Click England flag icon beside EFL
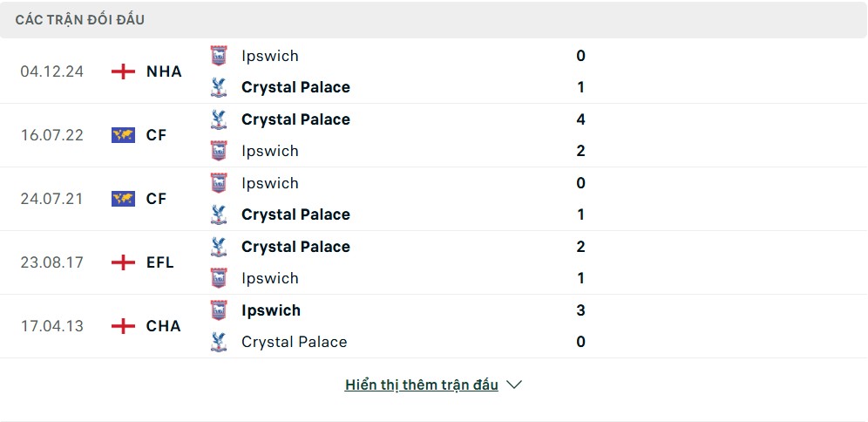Image resolution: width=868 pixels, height=422 pixels. (124, 262)
